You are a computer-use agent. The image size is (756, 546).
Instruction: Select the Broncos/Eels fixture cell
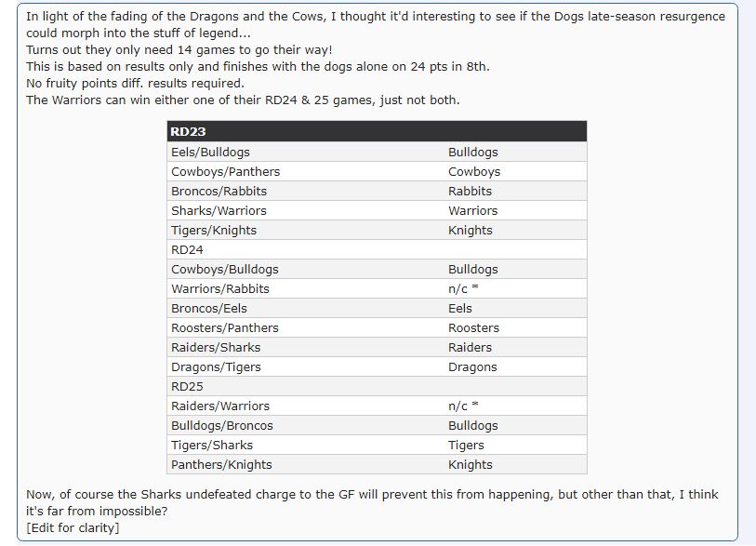pos(209,308)
